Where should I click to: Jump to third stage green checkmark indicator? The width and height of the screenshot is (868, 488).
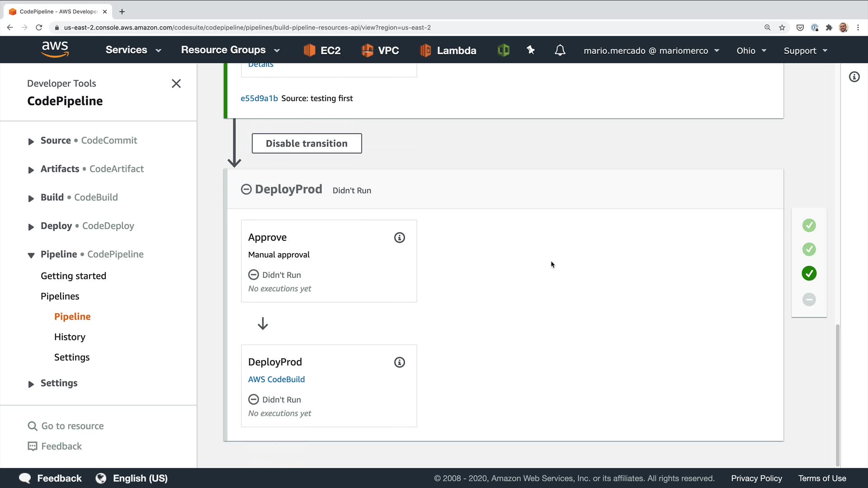(x=809, y=273)
